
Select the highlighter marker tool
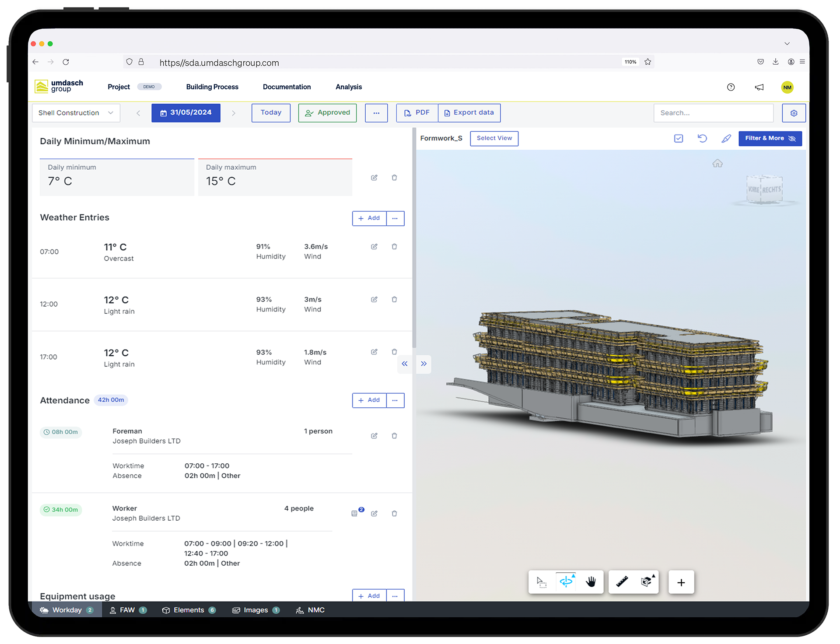click(x=726, y=138)
